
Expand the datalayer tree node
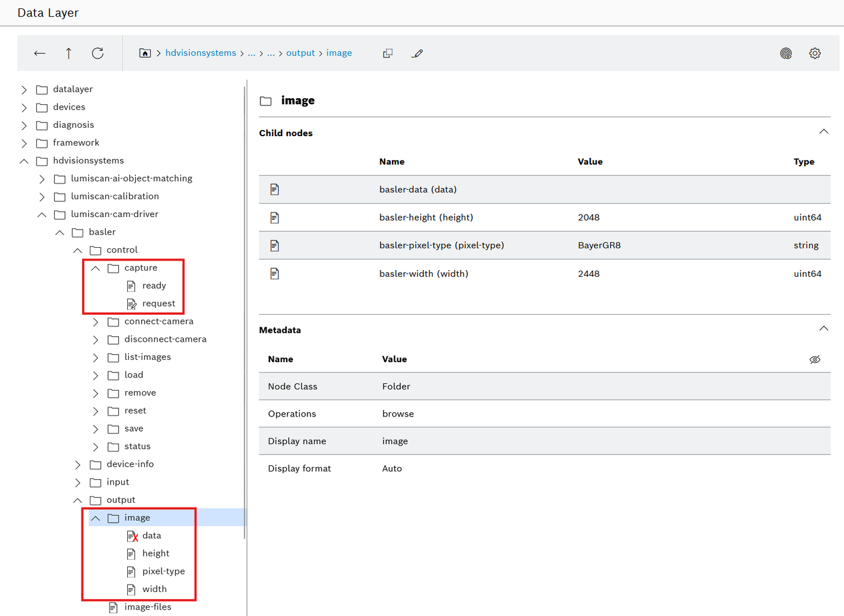[x=24, y=90]
